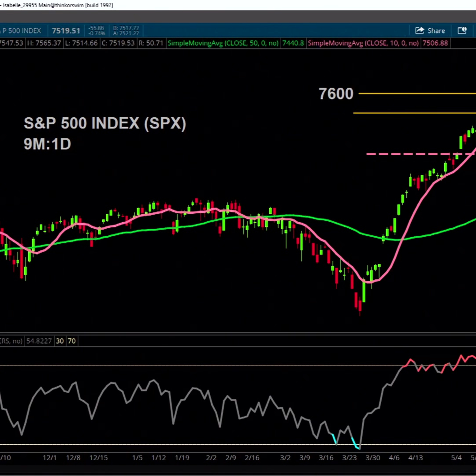Click the 1/19 date on time axis

182,458
